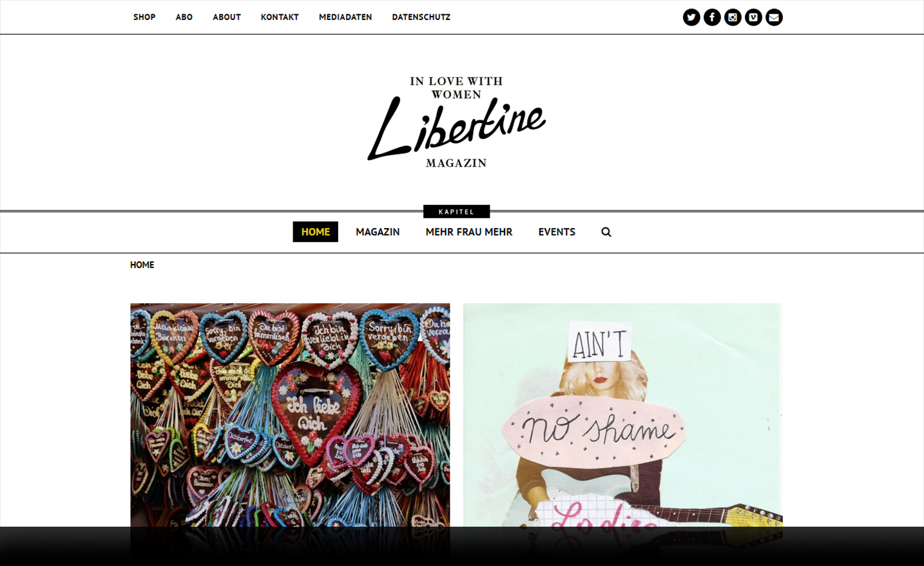Click the Libertine Magazin logo

click(x=456, y=122)
